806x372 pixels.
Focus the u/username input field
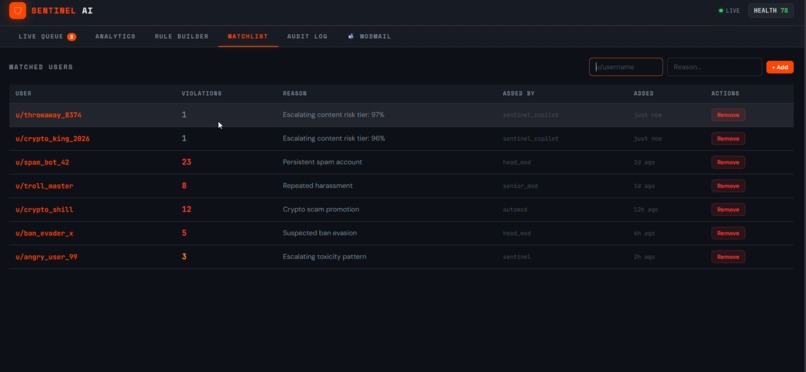[x=626, y=67]
